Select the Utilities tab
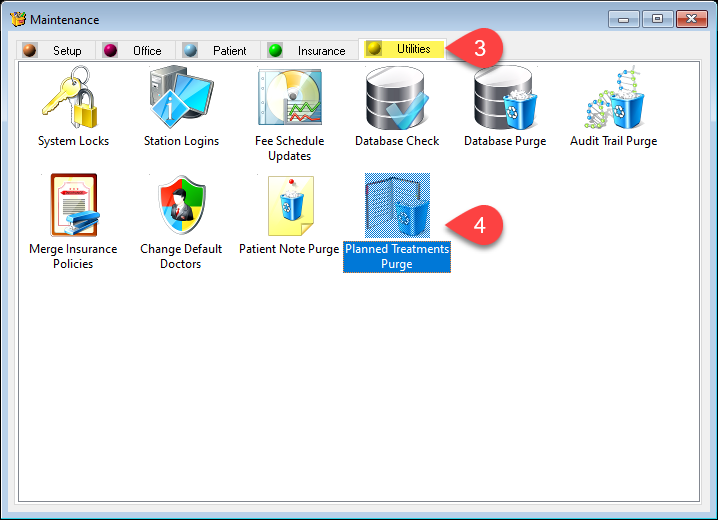 (403, 49)
